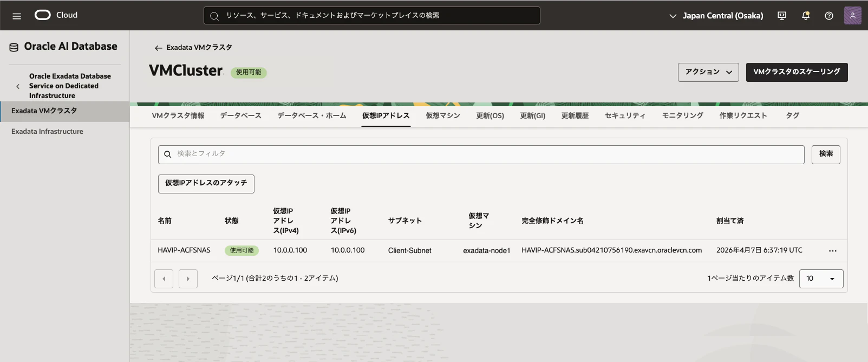Open the Exadata VMクラスタ breadcrumb link
868x362 pixels.
199,48
